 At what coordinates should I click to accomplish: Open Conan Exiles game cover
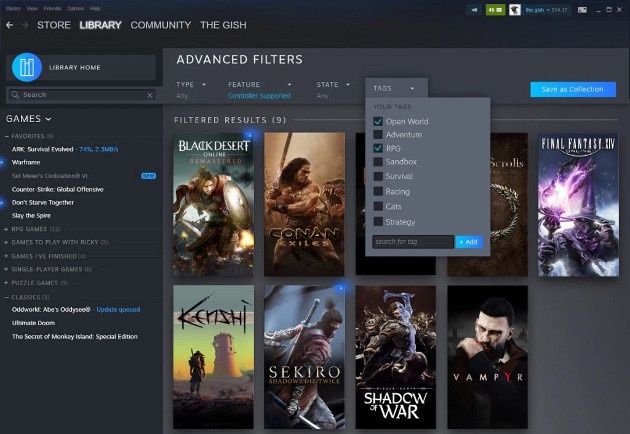click(304, 205)
